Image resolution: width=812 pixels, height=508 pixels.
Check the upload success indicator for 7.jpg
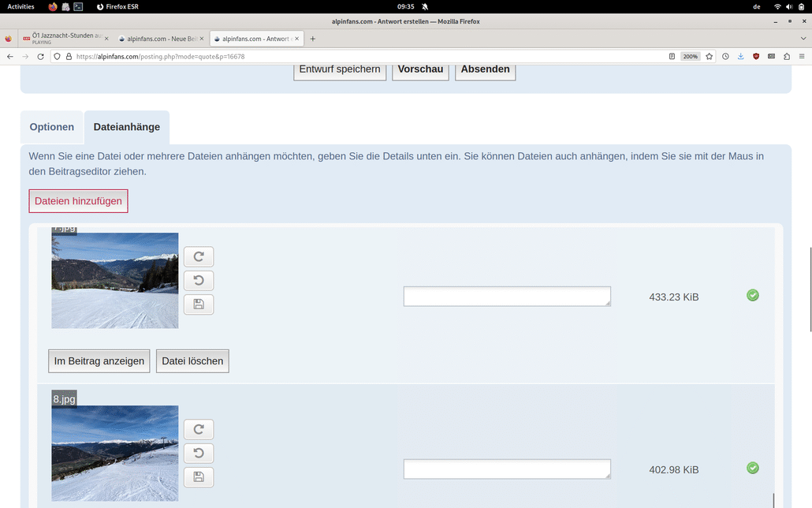click(x=752, y=295)
